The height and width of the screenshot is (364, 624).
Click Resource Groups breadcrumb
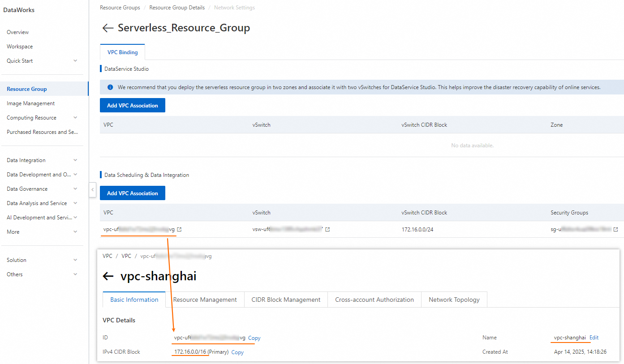[120, 8]
